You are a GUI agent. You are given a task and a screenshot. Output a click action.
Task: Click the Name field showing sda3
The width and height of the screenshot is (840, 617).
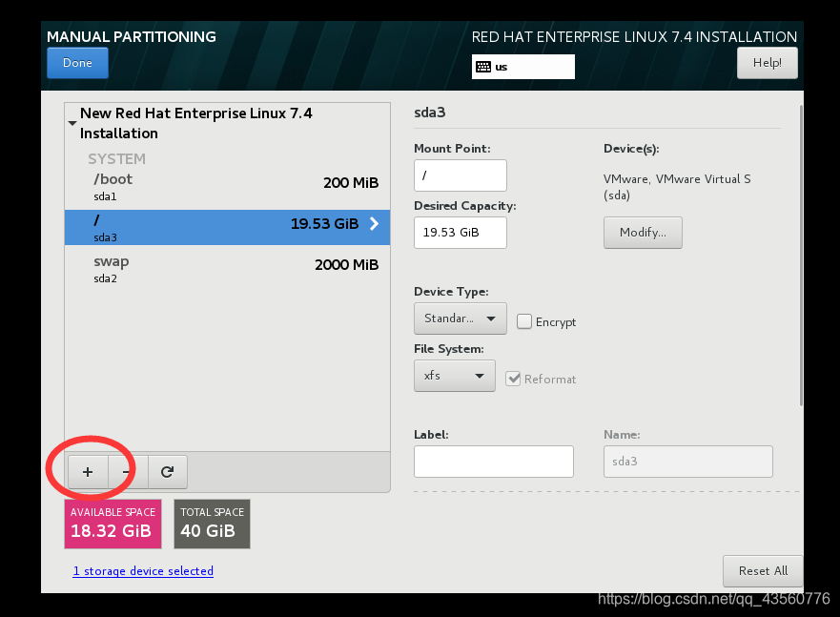(687, 462)
